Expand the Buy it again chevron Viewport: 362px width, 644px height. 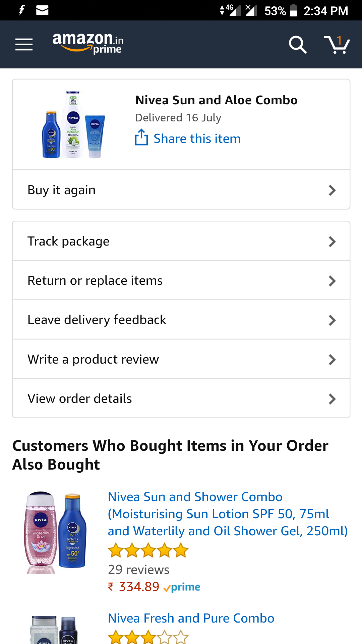click(332, 190)
